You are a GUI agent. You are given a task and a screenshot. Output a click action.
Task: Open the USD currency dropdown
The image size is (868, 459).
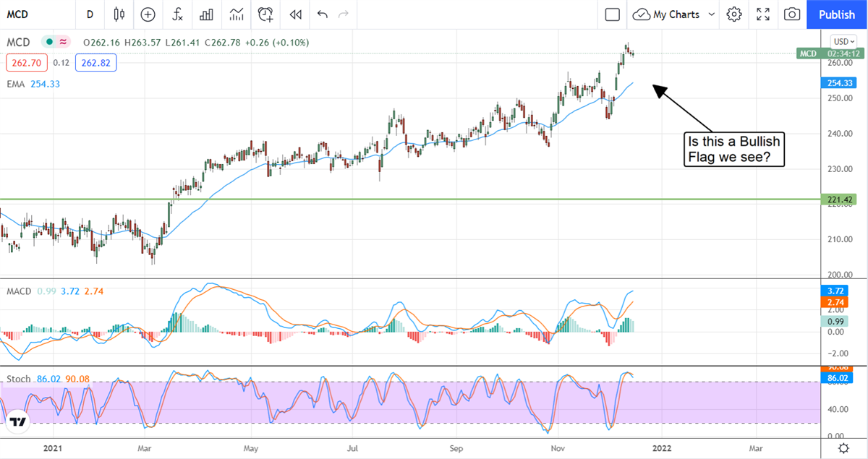pos(843,42)
